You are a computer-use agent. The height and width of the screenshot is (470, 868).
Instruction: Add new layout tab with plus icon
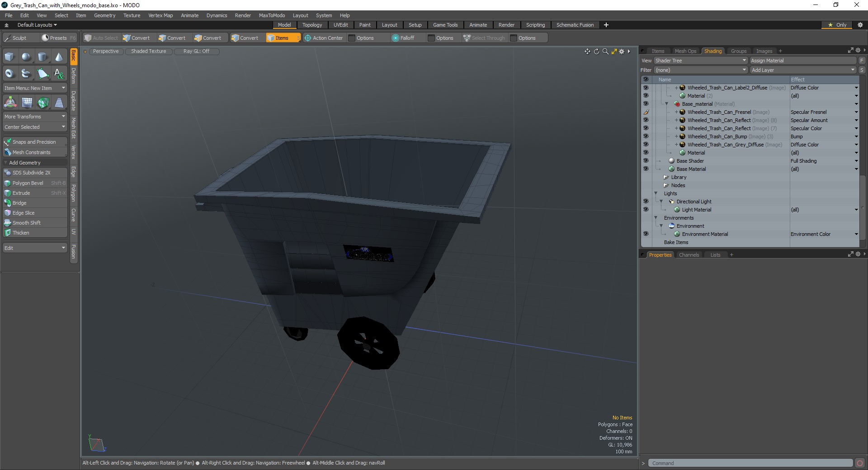pyautogui.click(x=606, y=25)
